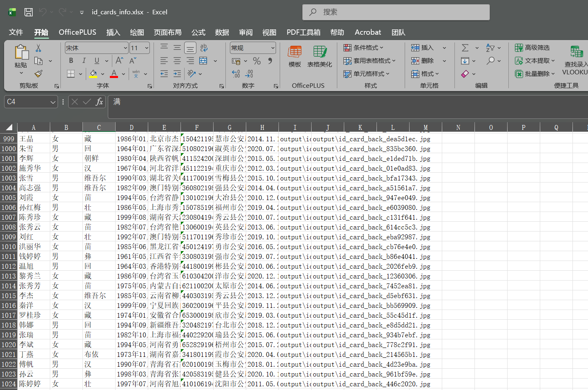Switch to the 数据 Data tab

pos(222,32)
